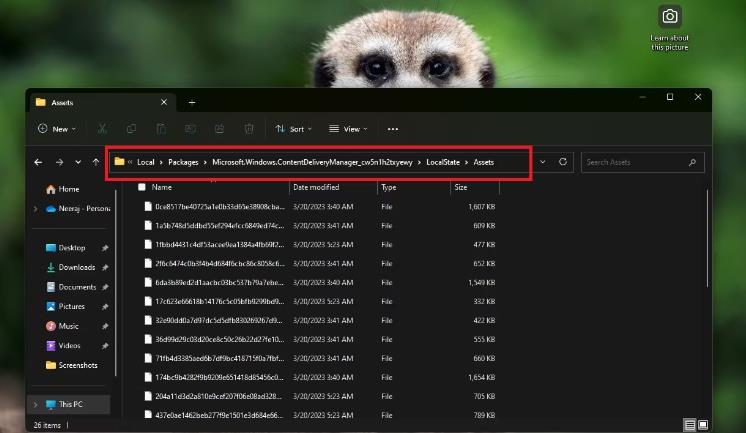Go to Packages in breadcrumb path
746x433 pixels.
(183, 162)
